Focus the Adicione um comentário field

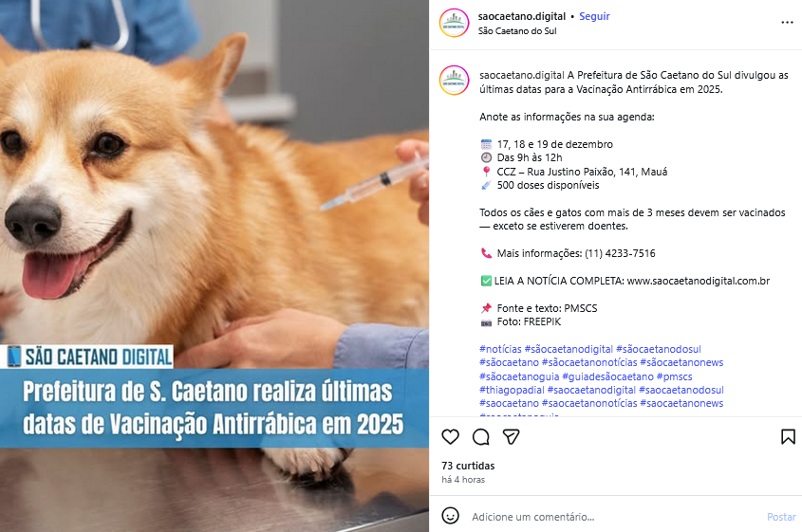[614, 517]
